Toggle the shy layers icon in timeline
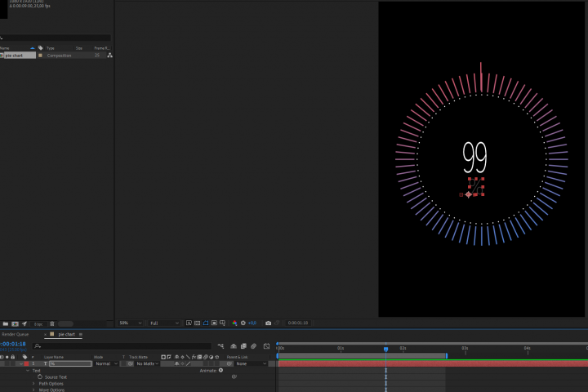Screen dimensions: 588x392 [x=234, y=346]
